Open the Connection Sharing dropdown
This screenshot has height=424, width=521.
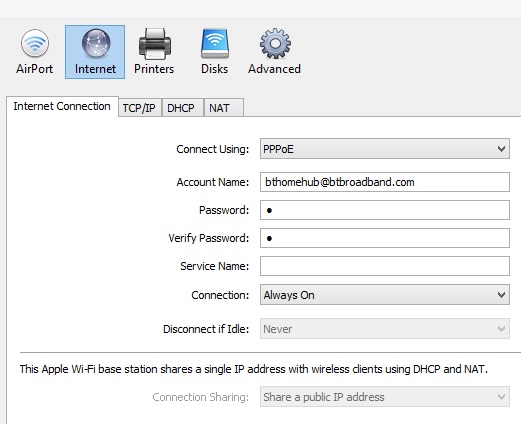click(x=385, y=397)
